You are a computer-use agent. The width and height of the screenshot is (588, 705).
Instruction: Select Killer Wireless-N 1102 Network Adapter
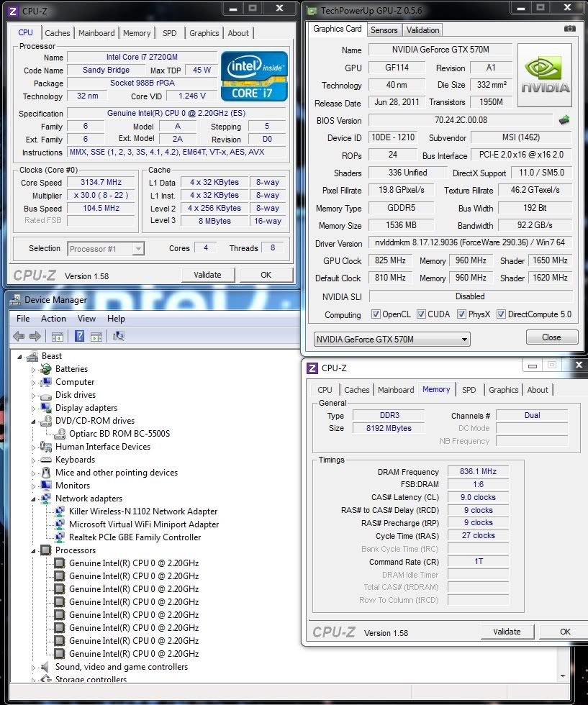(143, 511)
